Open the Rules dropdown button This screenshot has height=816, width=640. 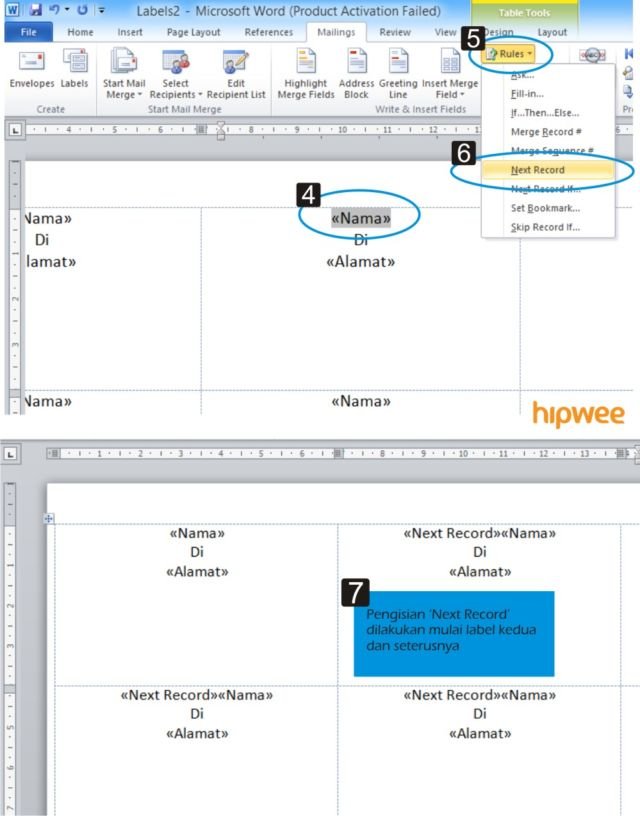coord(509,54)
